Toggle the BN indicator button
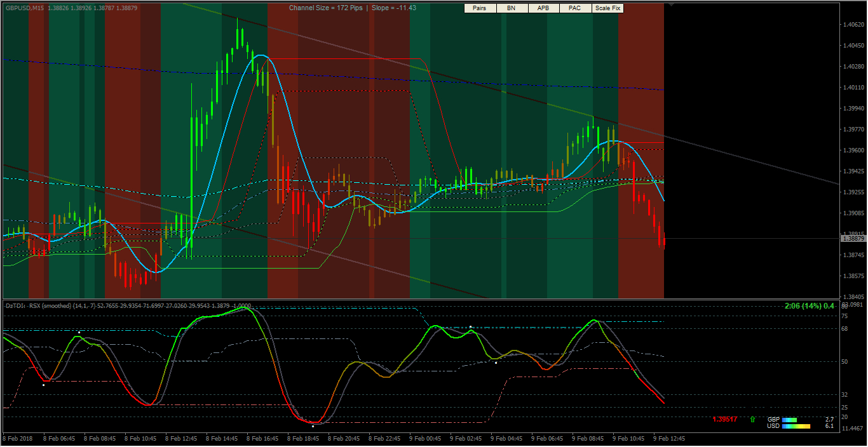 click(x=512, y=8)
